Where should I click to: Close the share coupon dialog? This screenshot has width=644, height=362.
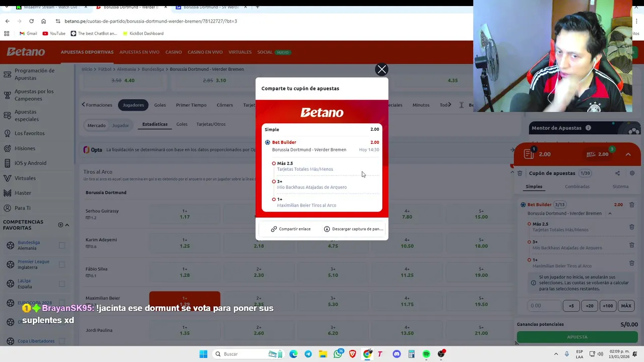coord(382,69)
